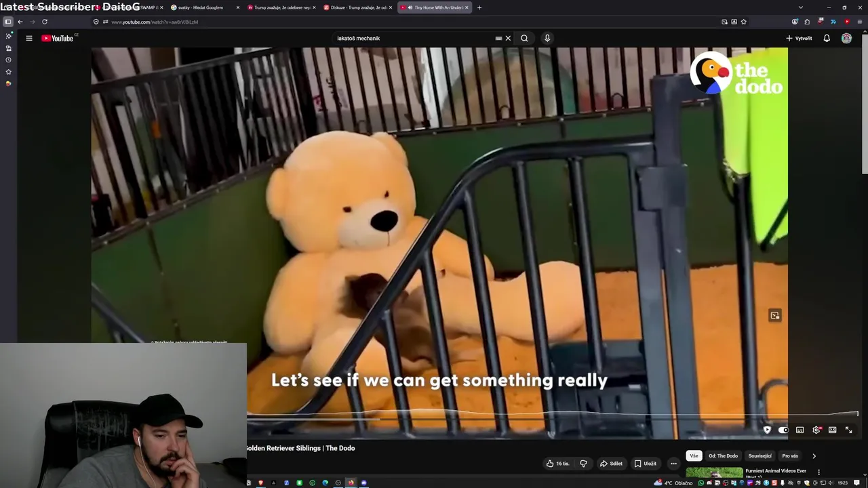Click the YouTube search magnifier button

(524, 38)
